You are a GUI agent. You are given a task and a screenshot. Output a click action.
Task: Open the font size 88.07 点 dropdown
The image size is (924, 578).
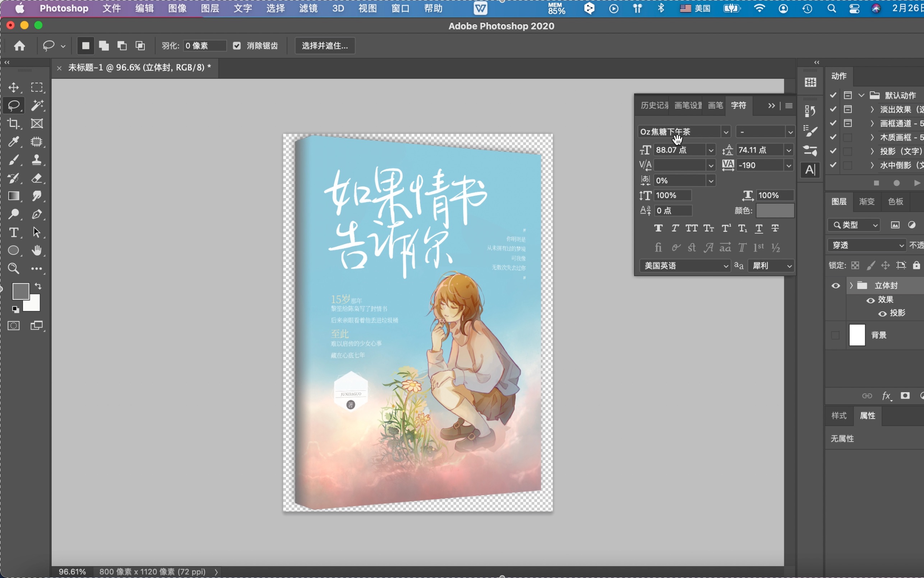[x=711, y=150]
